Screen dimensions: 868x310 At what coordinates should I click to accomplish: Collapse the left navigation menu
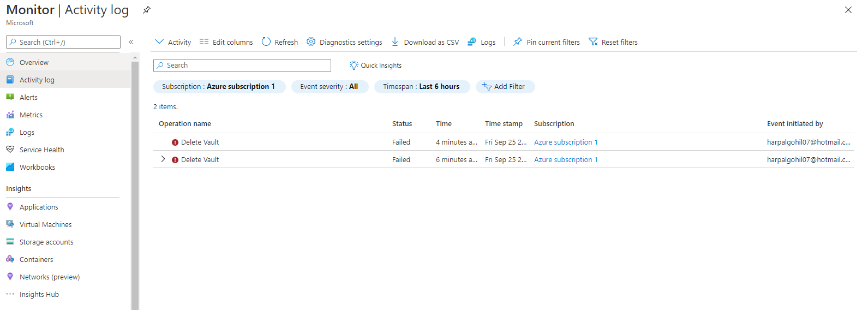coord(131,42)
